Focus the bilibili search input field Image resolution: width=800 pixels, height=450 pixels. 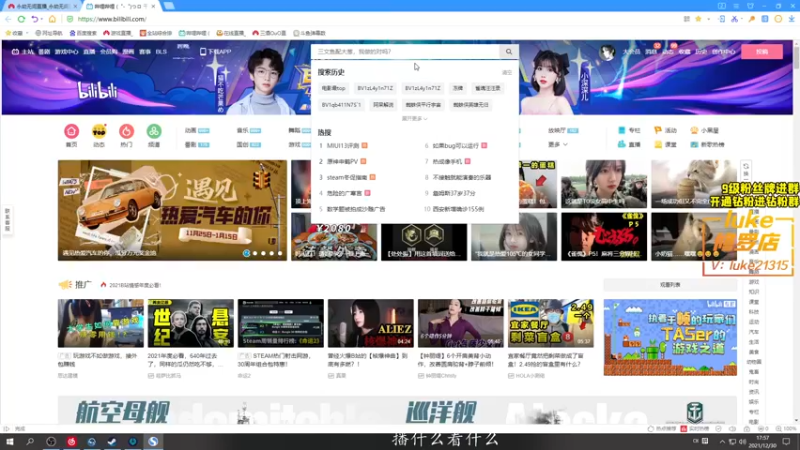coord(406,52)
